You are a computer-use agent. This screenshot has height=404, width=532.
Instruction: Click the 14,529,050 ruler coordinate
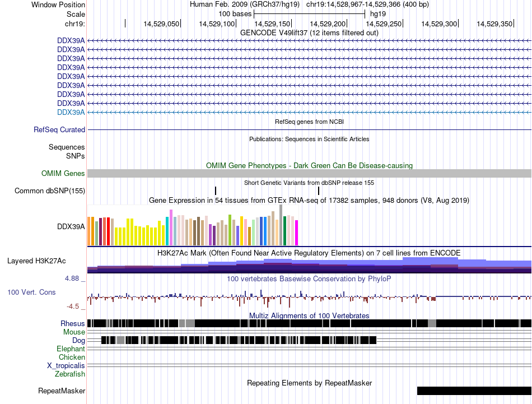point(161,24)
